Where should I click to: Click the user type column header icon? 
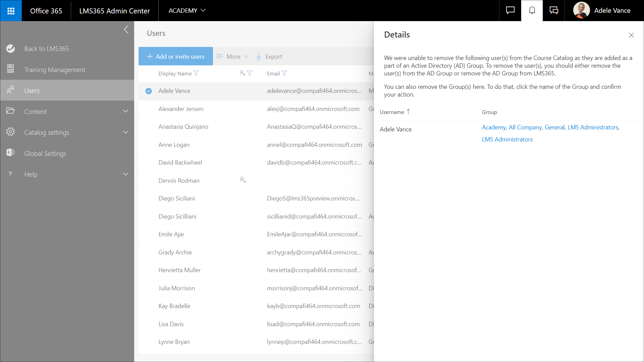point(243,73)
